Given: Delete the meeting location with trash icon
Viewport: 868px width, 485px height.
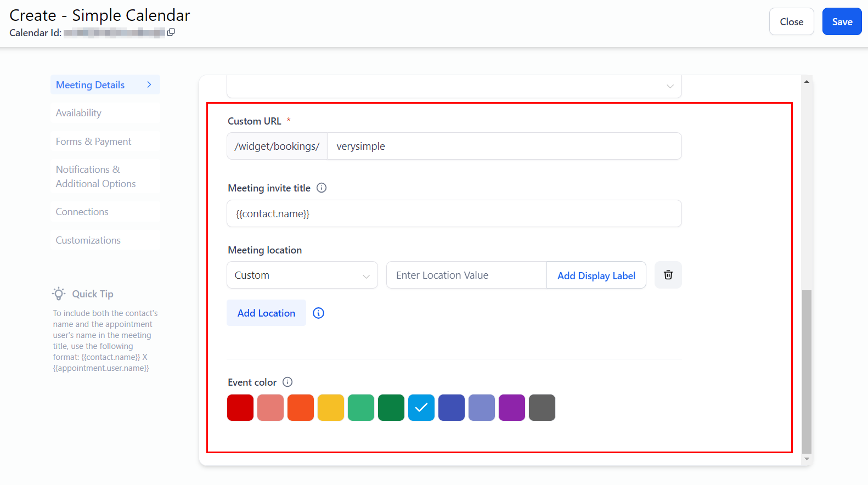Looking at the screenshot, I should tap(668, 275).
